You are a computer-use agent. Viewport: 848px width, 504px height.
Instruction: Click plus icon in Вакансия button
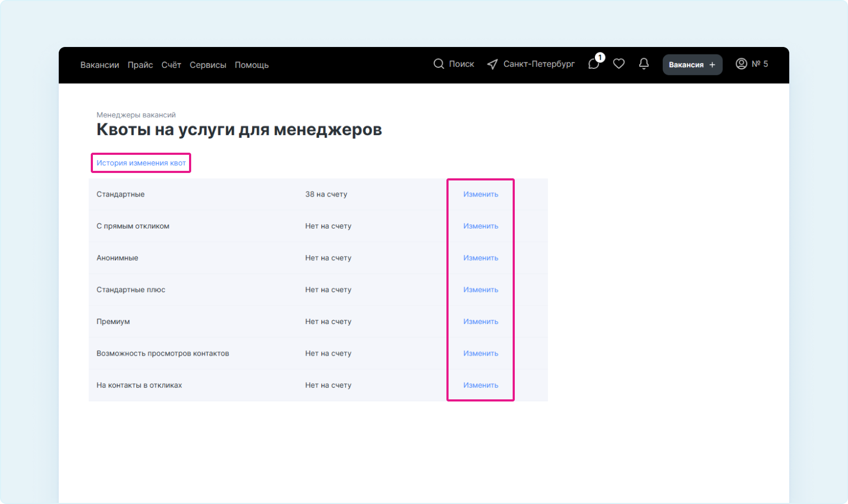click(x=712, y=65)
